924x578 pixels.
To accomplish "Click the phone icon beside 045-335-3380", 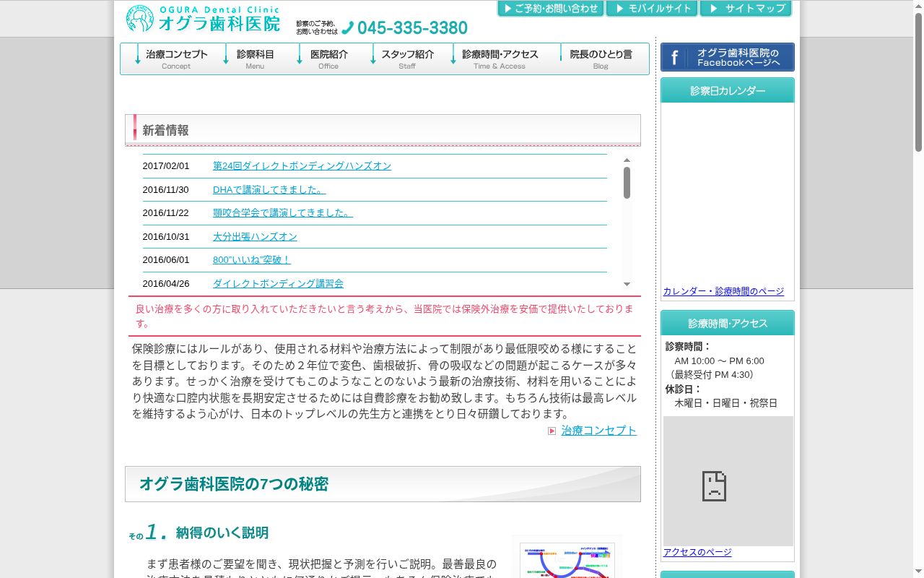I will [348, 27].
